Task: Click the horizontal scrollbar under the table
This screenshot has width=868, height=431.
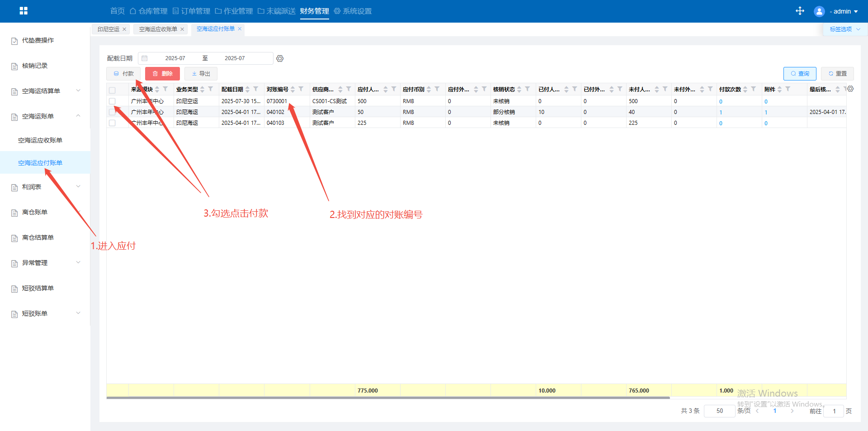Action: pos(388,398)
